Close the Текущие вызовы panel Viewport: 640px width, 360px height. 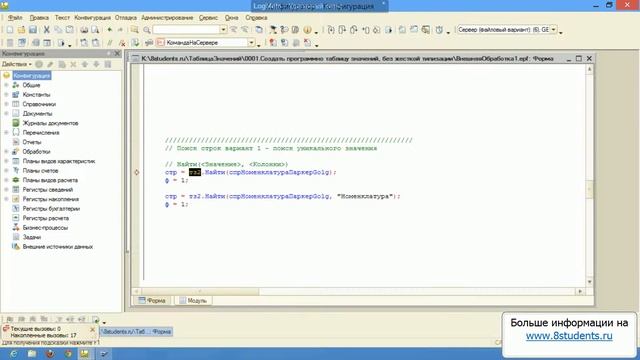(92, 329)
